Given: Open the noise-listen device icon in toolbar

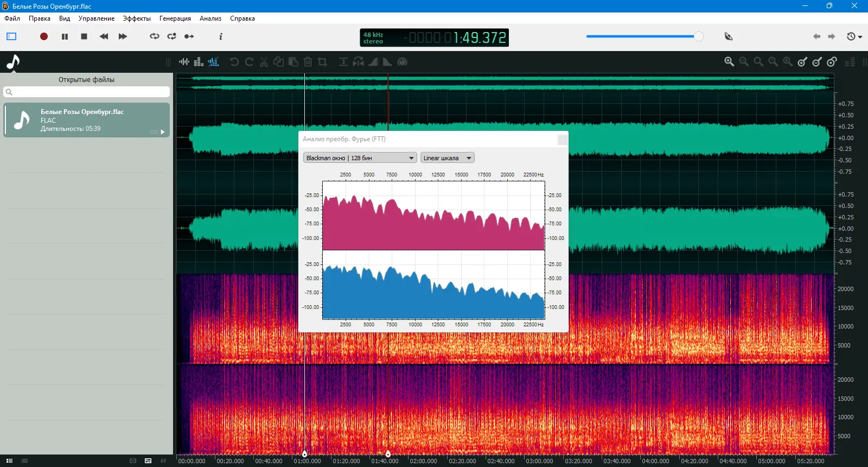Looking at the screenshot, I should pos(729,36).
